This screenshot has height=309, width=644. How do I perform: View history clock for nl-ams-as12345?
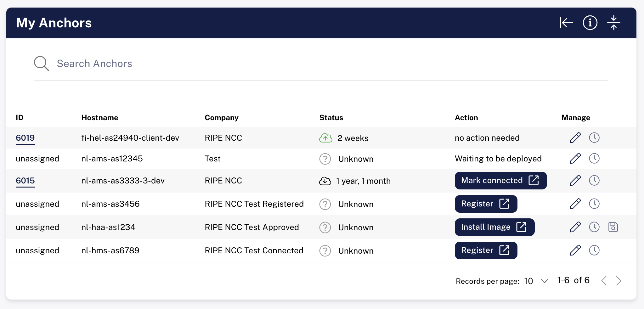click(594, 159)
